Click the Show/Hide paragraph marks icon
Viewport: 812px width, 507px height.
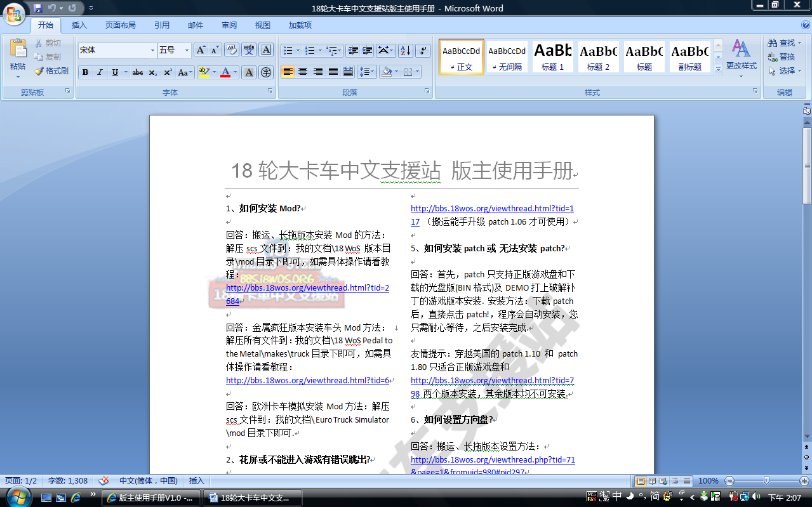tap(422, 50)
